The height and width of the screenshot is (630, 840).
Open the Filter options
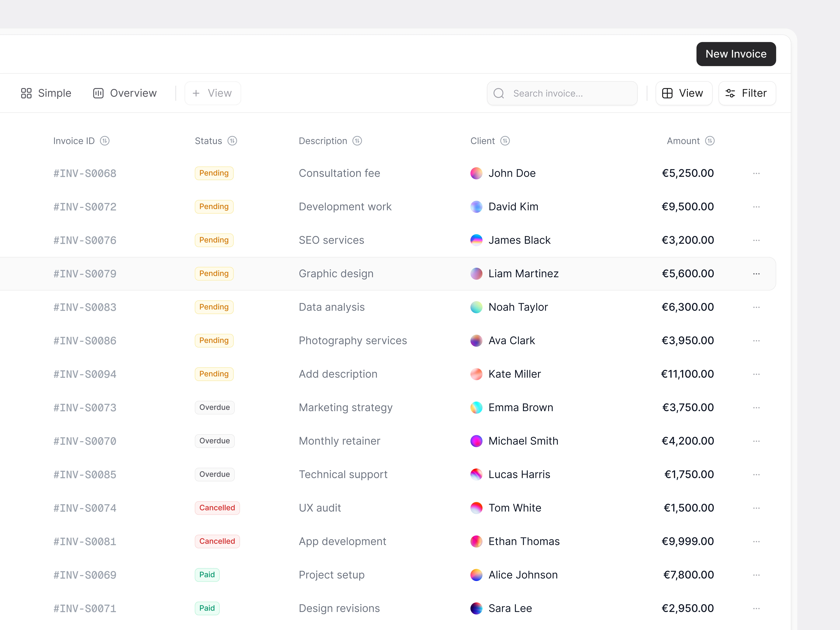pyautogui.click(x=747, y=93)
